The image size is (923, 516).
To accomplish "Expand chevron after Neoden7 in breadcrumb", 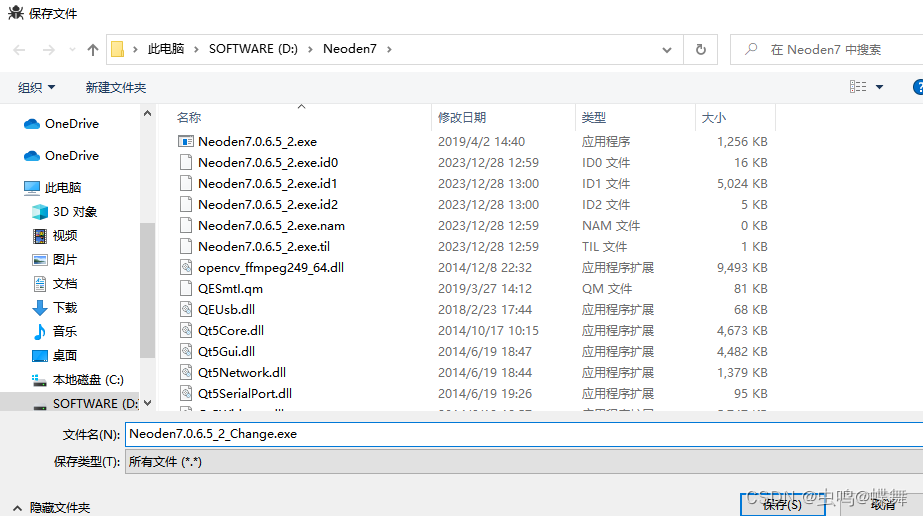I will pos(389,49).
